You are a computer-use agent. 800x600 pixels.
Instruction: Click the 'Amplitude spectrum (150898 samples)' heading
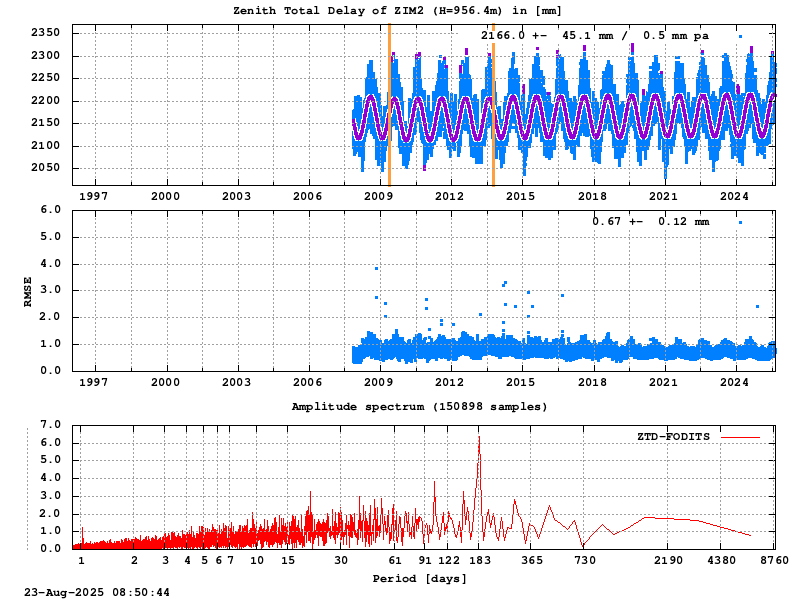pyautogui.click(x=419, y=407)
